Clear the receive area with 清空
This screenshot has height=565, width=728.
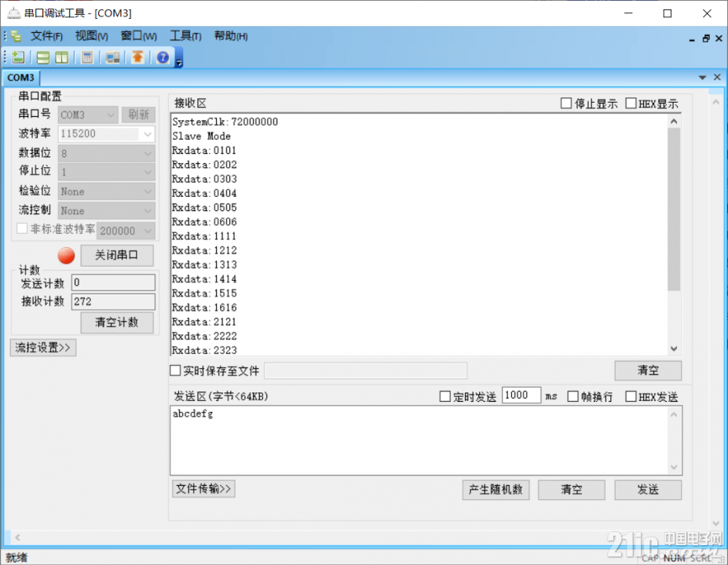click(648, 370)
